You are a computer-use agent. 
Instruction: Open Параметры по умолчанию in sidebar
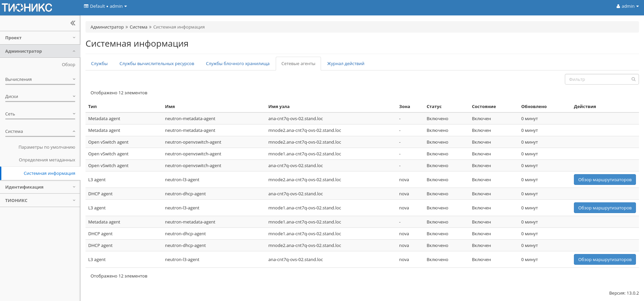(x=47, y=147)
